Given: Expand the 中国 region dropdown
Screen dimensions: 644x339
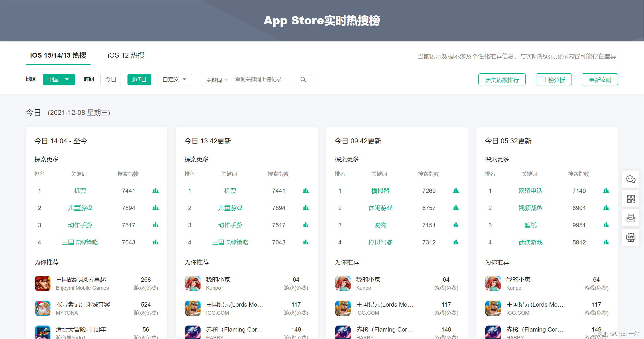Looking at the screenshot, I should coord(59,80).
